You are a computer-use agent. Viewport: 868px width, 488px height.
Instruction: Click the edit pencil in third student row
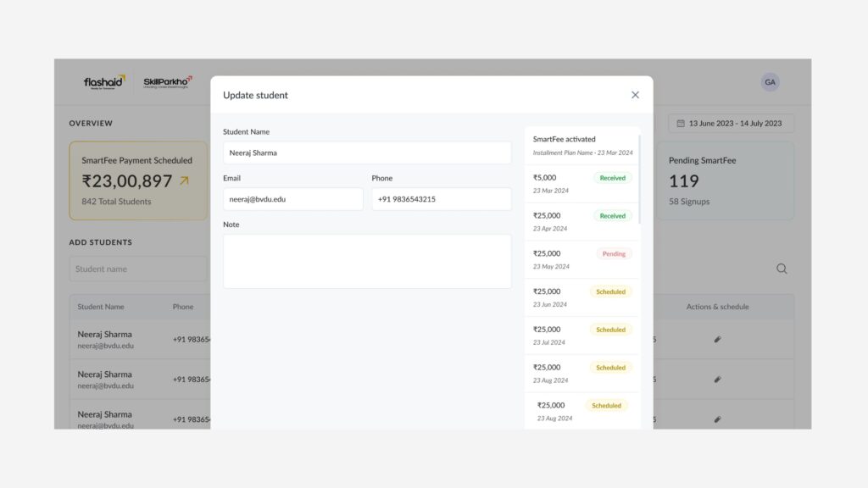(717, 419)
